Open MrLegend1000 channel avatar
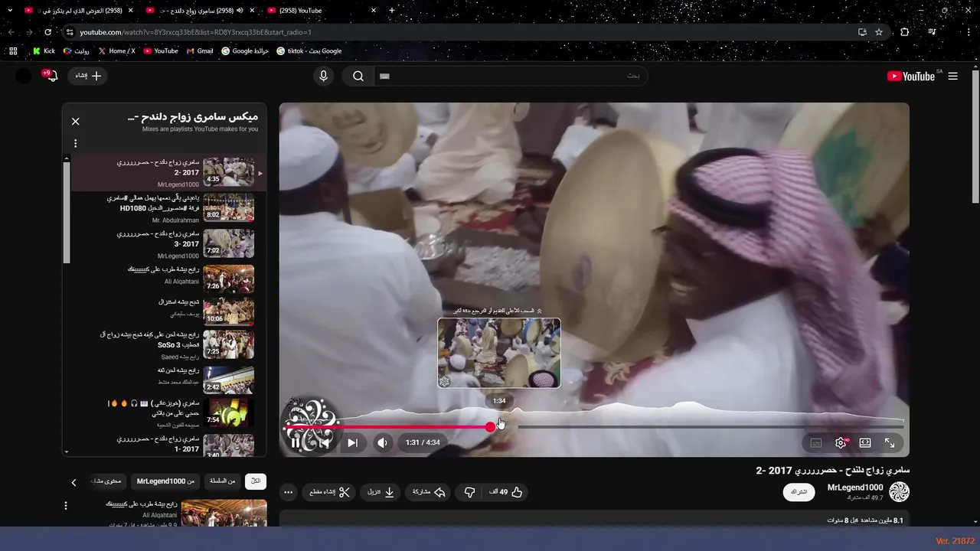Image resolution: width=980 pixels, height=551 pixels. pyautogui.click(x=899, y=492)
